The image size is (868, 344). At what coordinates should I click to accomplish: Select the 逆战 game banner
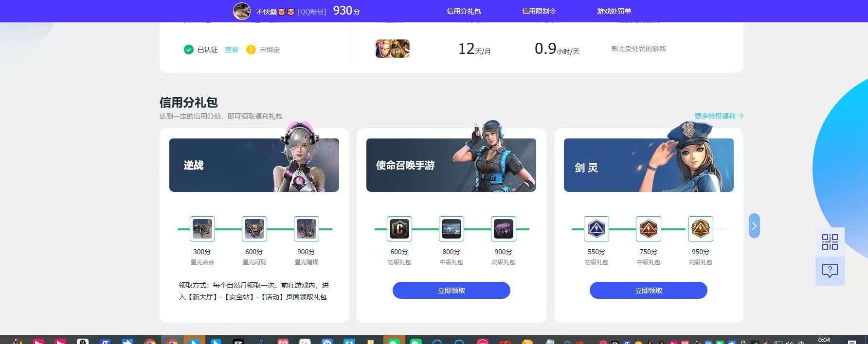click(254, 165)
